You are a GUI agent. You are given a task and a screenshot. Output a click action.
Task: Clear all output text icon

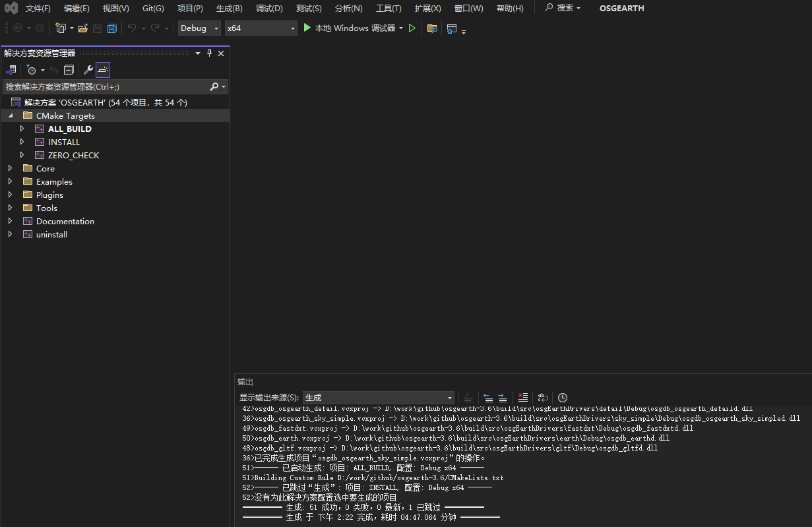coord(523,398)
